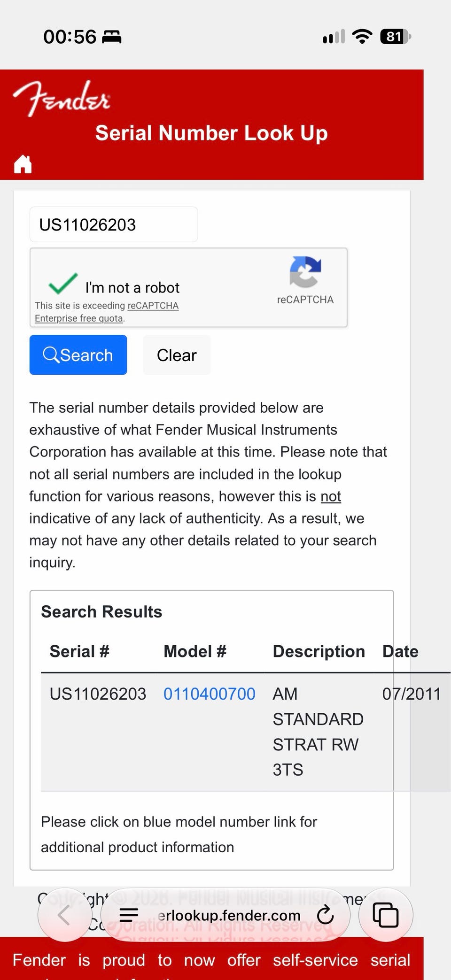Open the browser tabs overview icon
The height and width of the screenshot is (980, 451).
point(386,915)
